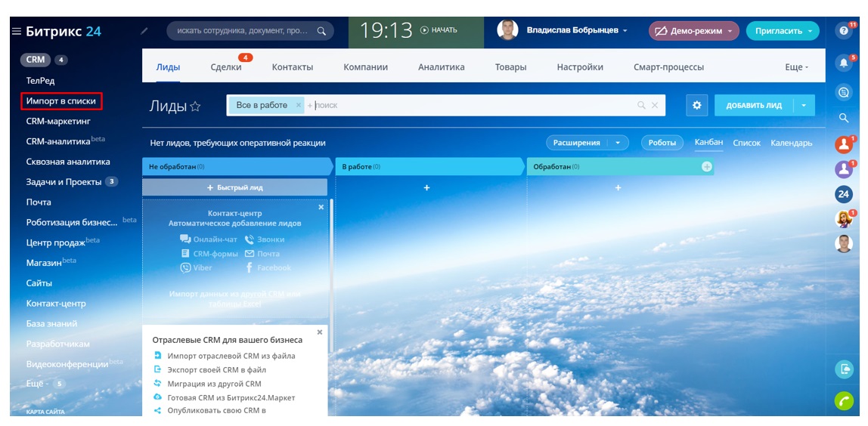This screenshot has width=868, height=426.
Task: Open CRM-маркетинг in sidebar
Action: (58, 121)
